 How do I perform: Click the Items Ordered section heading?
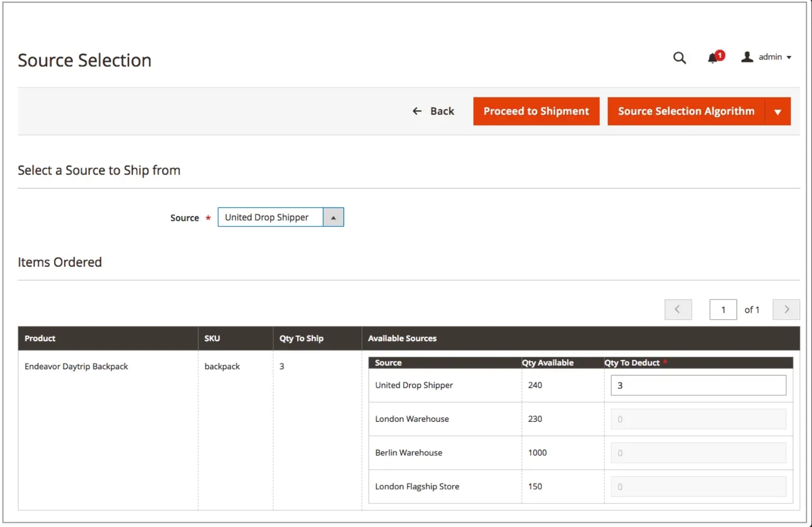(x=60, y=262)
